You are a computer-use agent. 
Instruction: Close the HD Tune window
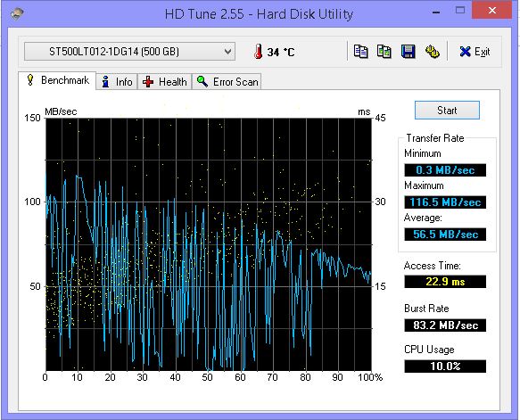point(491,11)
